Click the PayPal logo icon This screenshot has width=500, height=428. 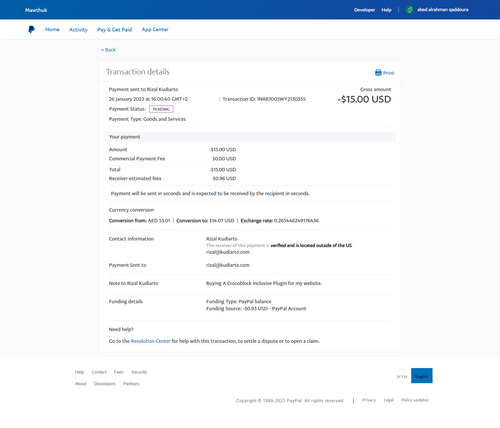pos(31,30)
